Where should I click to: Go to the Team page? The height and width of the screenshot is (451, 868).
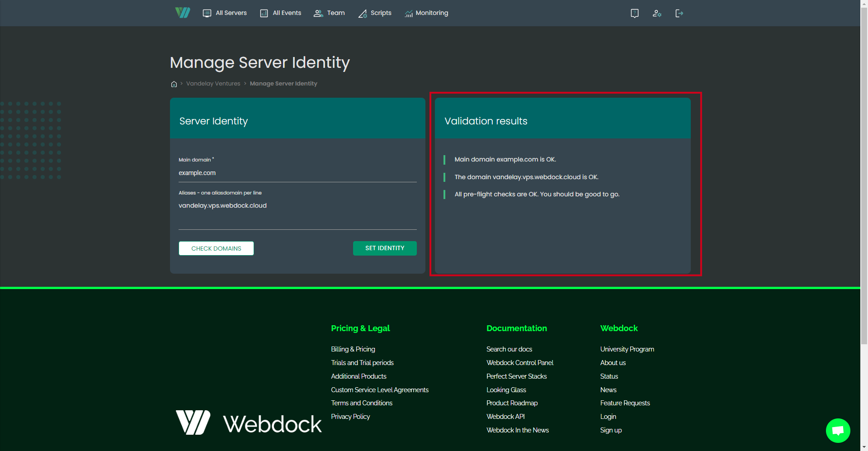(x=329, y=13)
